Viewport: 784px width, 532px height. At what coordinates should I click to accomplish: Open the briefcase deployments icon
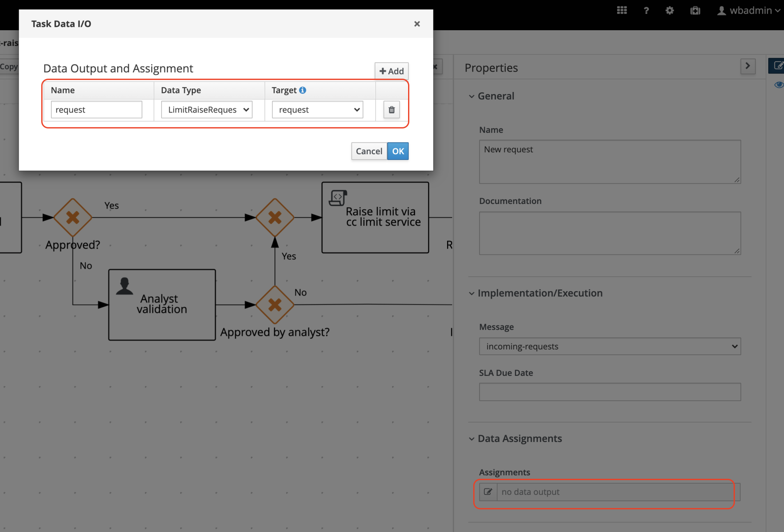(695, 10)
